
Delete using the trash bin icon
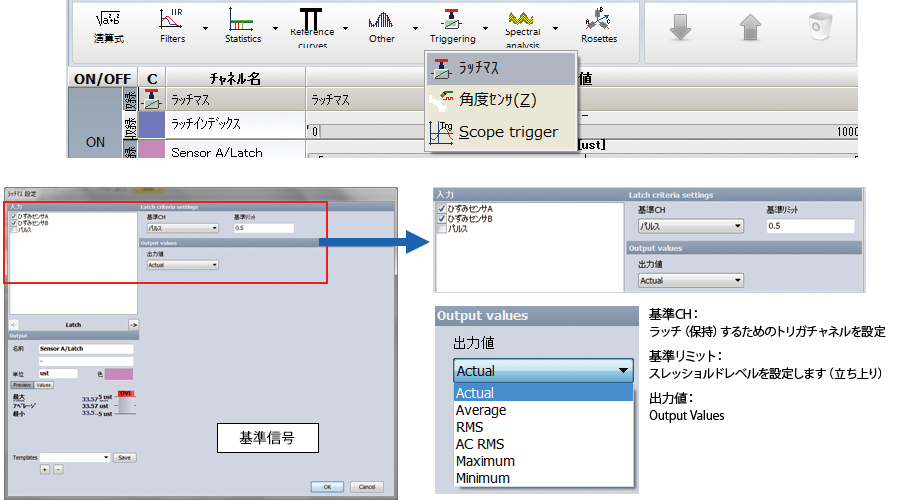[820, 26]
